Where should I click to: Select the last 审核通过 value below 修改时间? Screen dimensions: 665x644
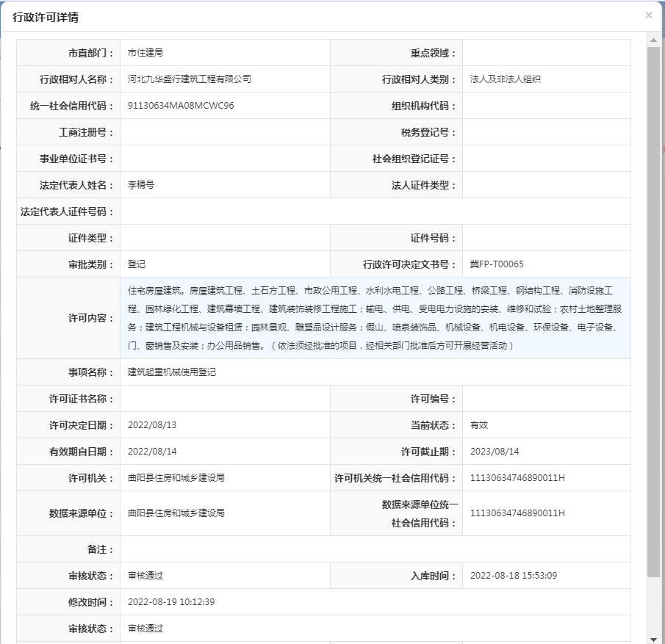pos(145,629)
